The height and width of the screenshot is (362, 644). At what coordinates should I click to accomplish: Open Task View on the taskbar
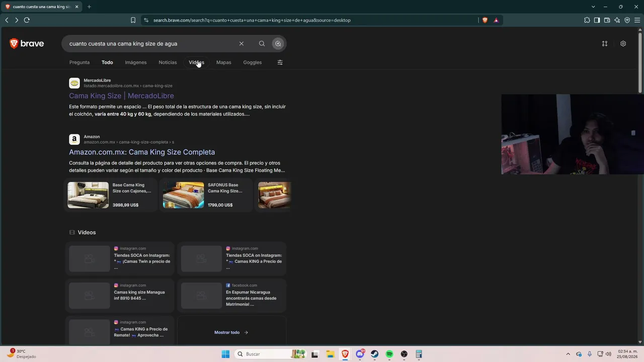[x=315, y=354]
